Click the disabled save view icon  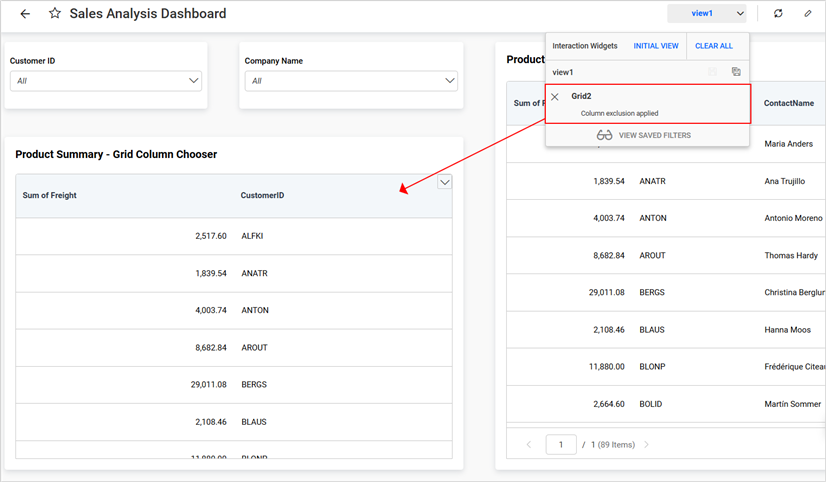tap(713, 72)
